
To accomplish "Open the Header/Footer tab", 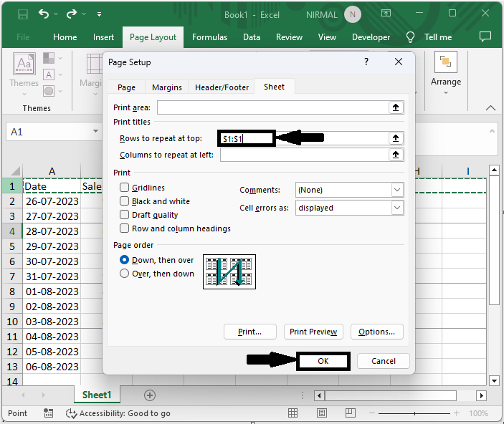I will click(222, 87).
